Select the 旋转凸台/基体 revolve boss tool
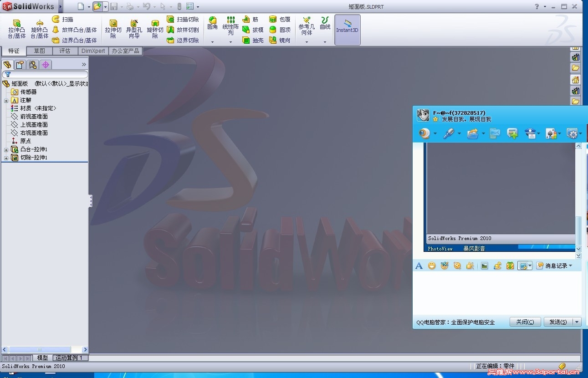 tap(40, 29)
